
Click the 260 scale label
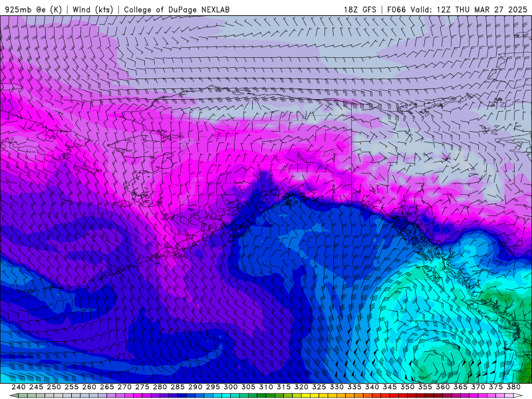click(89, 387)
